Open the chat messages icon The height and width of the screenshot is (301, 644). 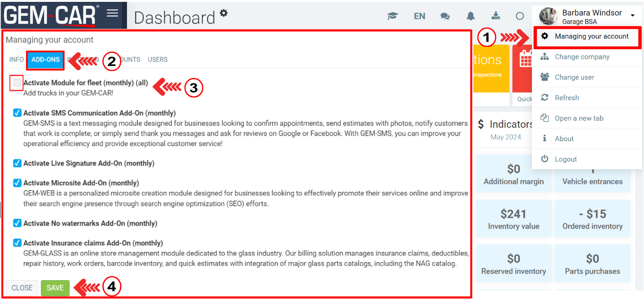coord(445,16)
